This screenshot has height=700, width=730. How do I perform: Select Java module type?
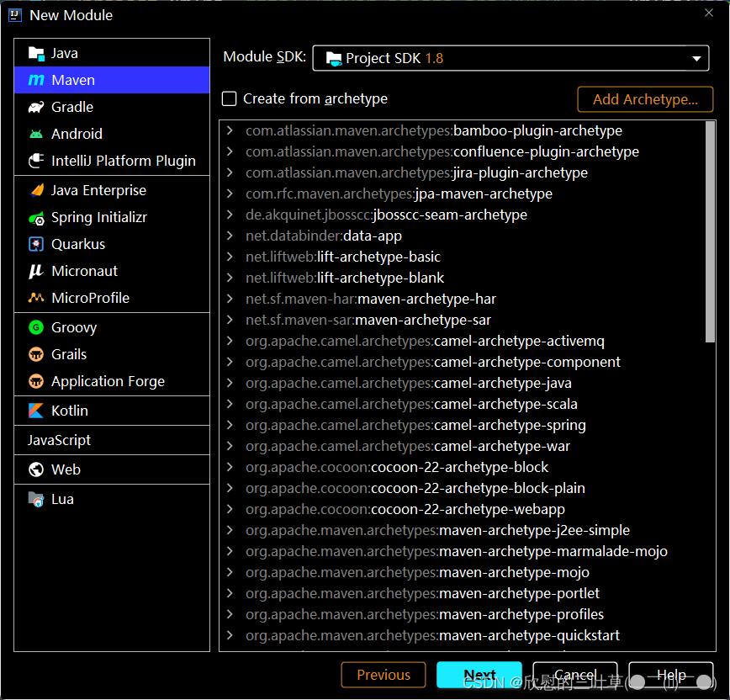click(112, 54)
